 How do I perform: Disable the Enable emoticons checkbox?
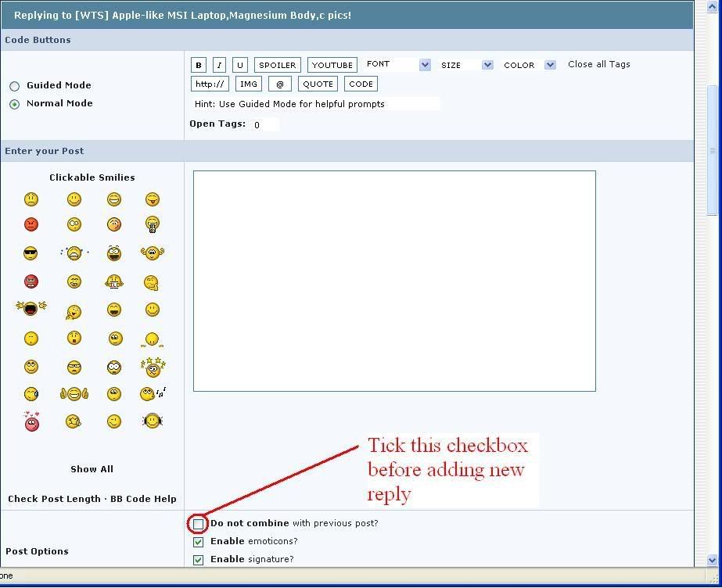pyautogui.click(x=199, y=542)
